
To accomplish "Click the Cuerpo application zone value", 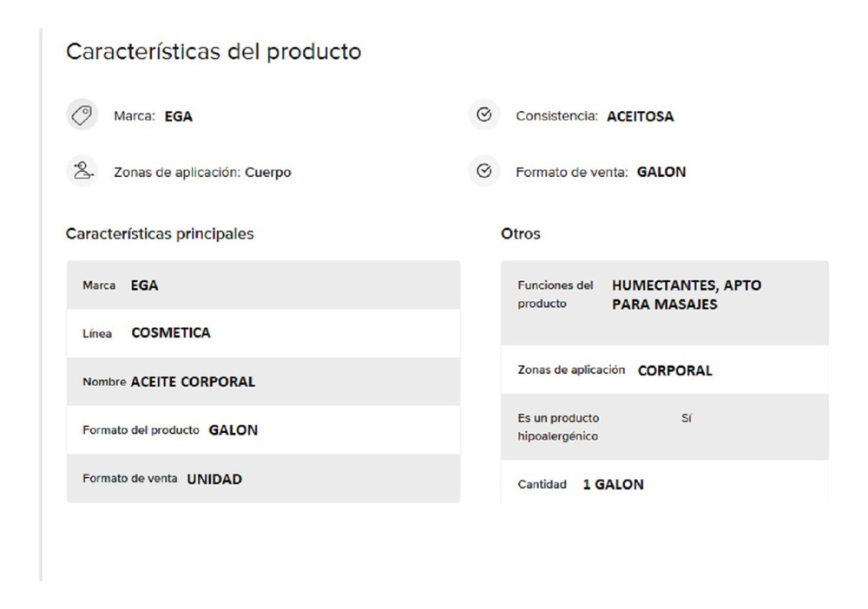I will [x=268, y=173].
